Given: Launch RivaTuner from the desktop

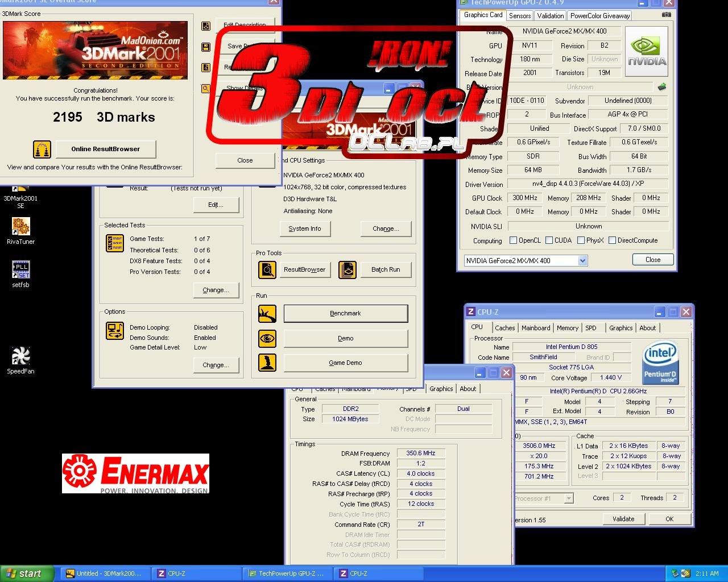Looking at the screenshot, I should (x=20, y=231).
